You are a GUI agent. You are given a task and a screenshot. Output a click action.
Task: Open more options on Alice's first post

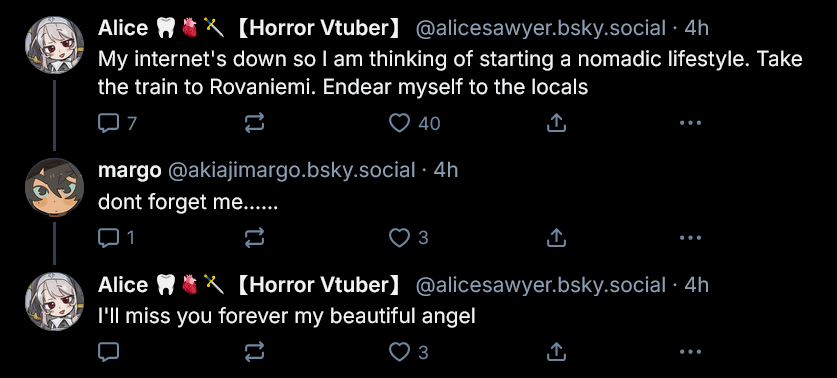[x=690, y=123]
